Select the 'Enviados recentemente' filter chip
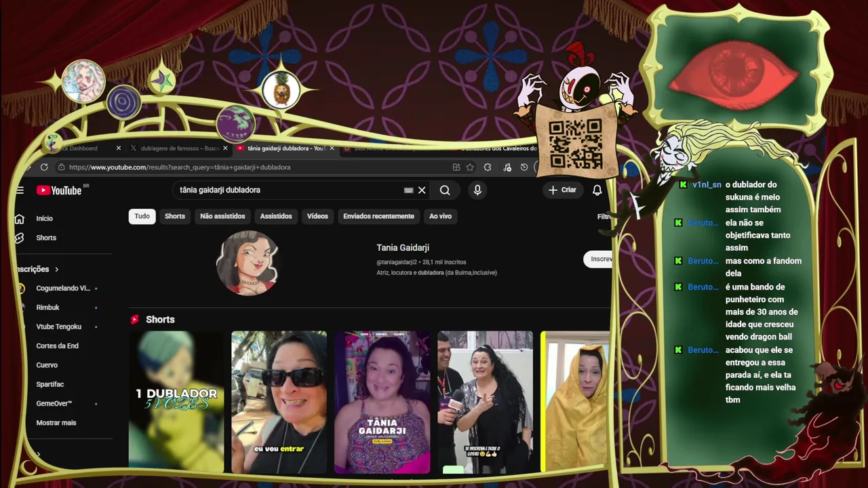The image size is (868, 488). (x=378, y=216)
